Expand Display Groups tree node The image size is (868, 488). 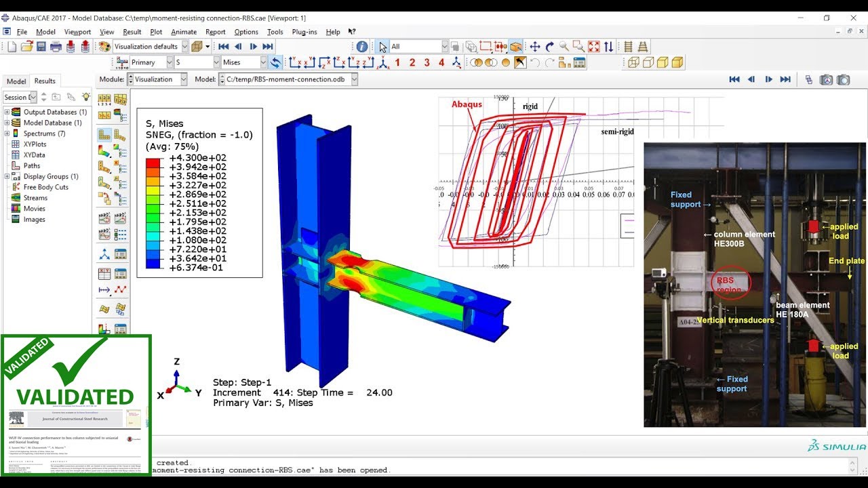tap(7, 176)
